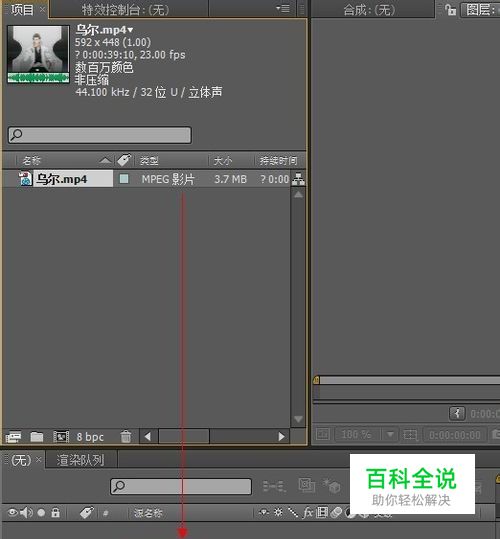
Task: Select the (无) timeline tab
Action: click(21, 460)
